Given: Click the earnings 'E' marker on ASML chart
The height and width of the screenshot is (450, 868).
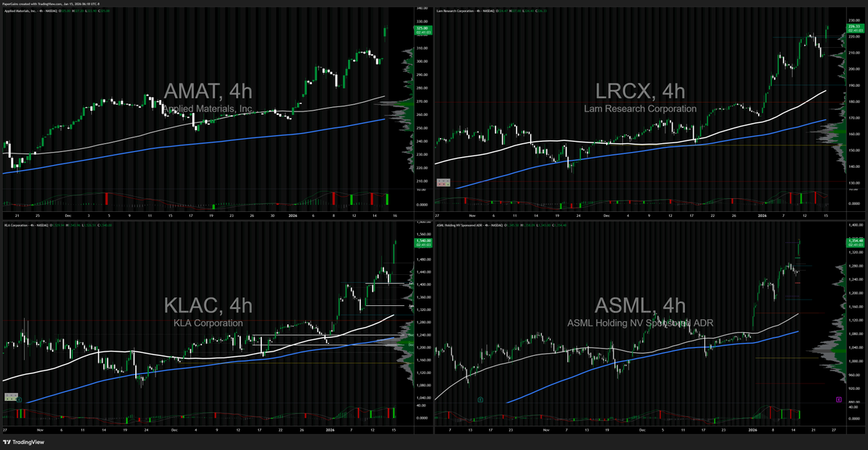Looking at the screenshot, I should [481, 399].
